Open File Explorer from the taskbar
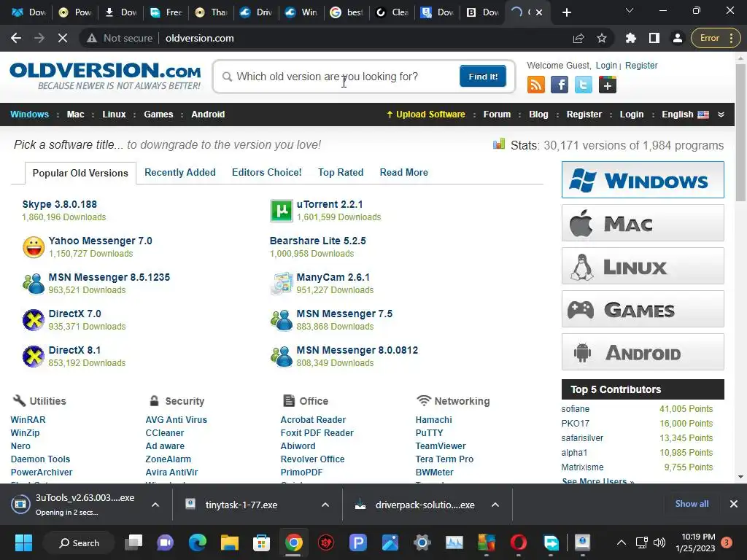 (x=229, y=542)
